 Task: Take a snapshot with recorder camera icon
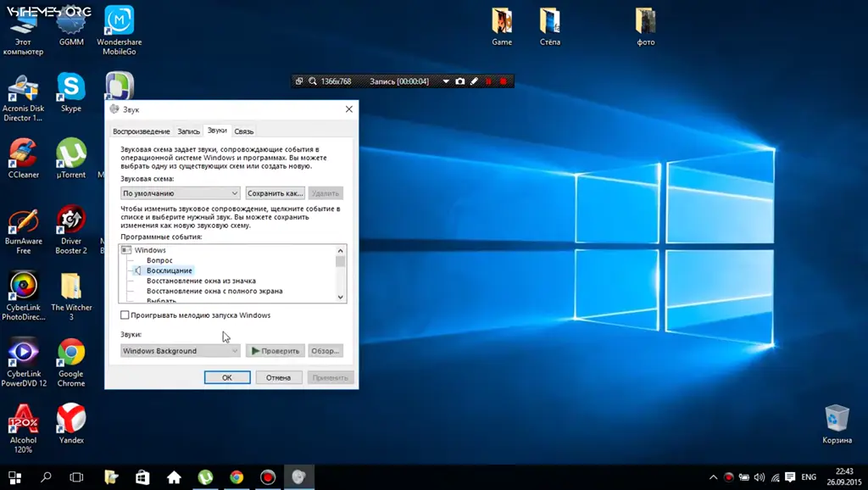pos(460,81)
